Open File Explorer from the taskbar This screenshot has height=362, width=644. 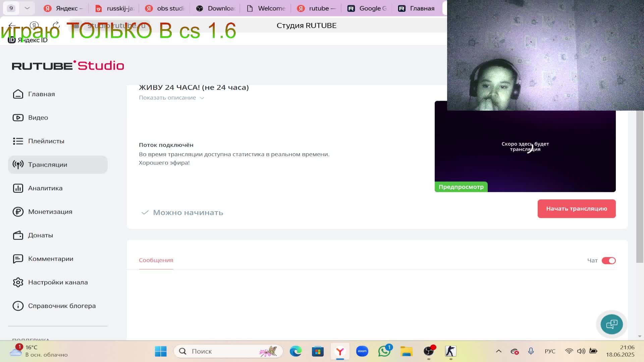(x=407, y=351)
